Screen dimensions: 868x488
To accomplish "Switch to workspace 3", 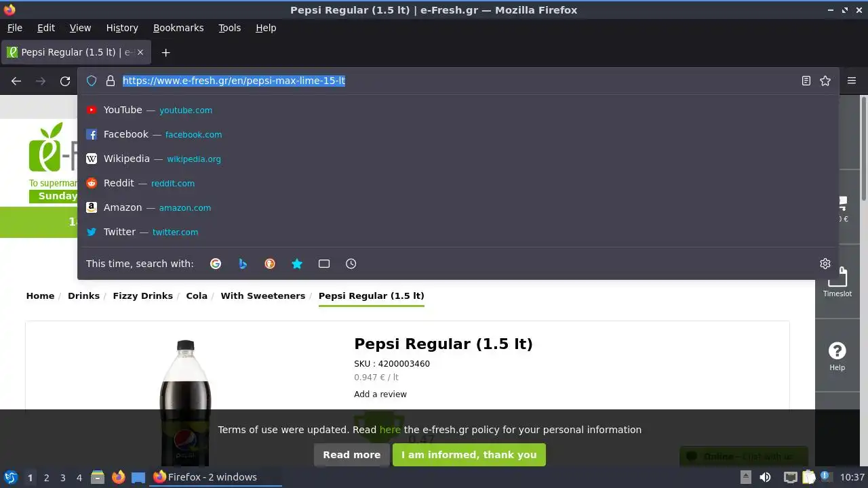I will [62, 477].
